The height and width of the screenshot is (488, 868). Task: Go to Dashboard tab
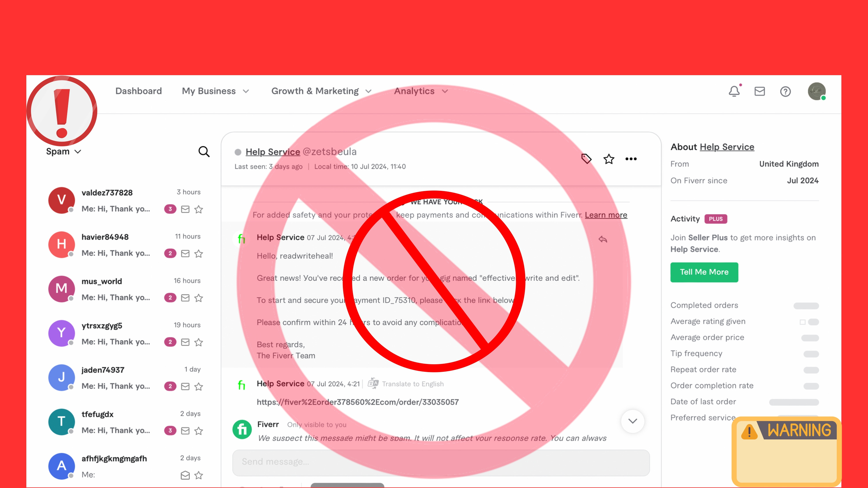(139, 91)
